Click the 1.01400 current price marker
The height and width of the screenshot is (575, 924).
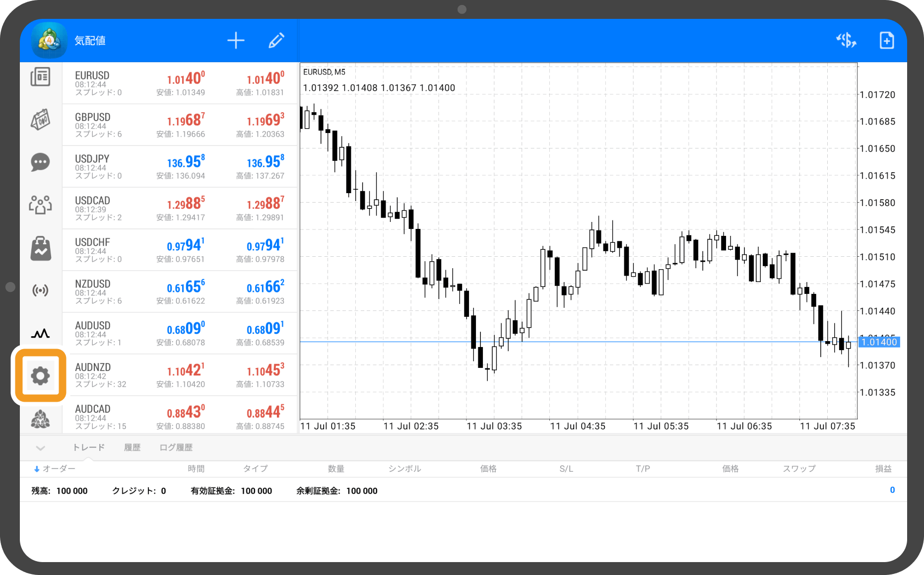879,342
